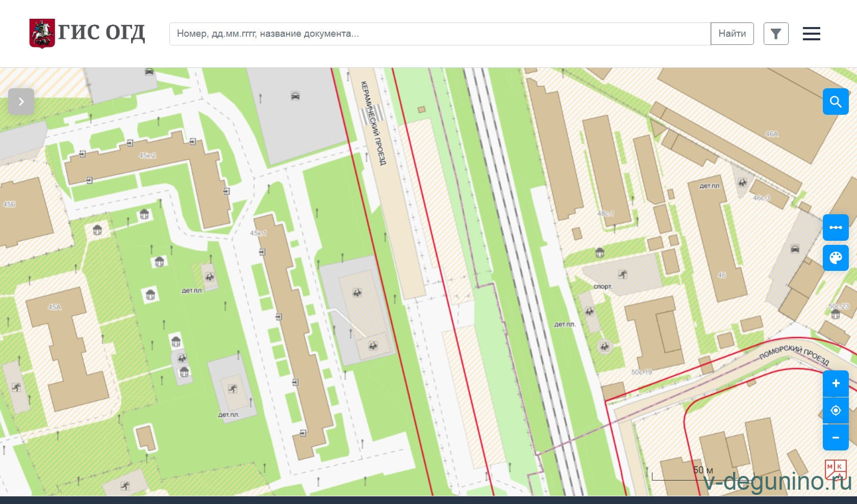The height and width of the screenshot is (504, 857).
Task: Click the parking car icon near 45к2
Action: tap(295, 95)
